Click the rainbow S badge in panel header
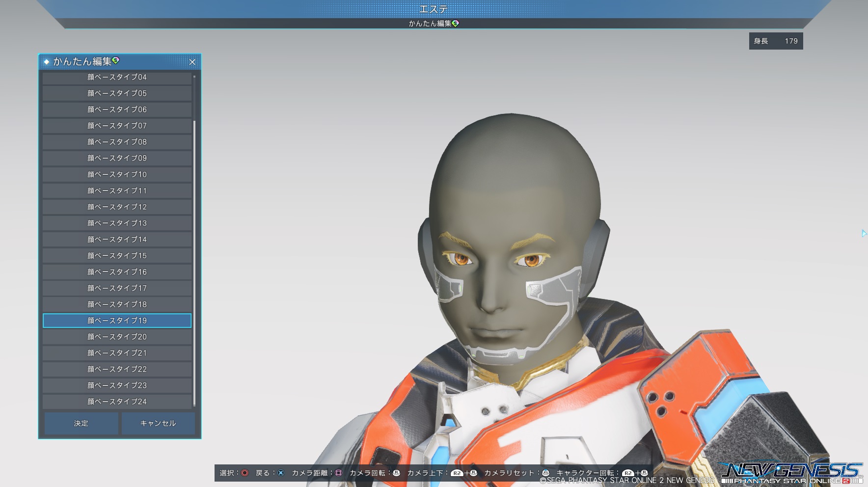 pos(116,60)
